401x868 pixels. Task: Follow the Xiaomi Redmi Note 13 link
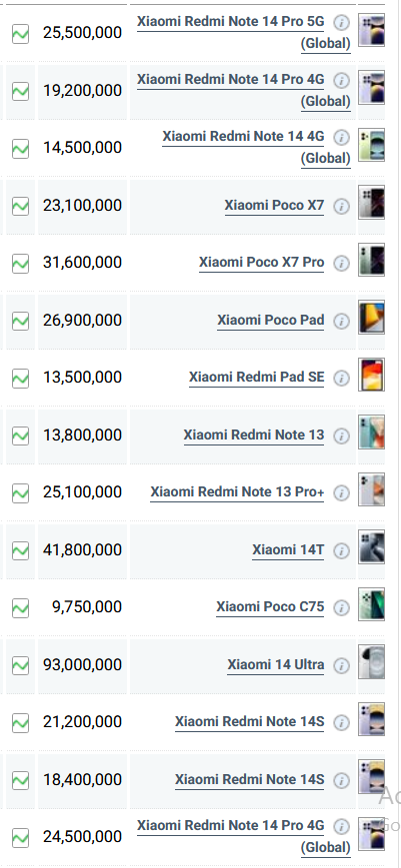coord(254,435)
